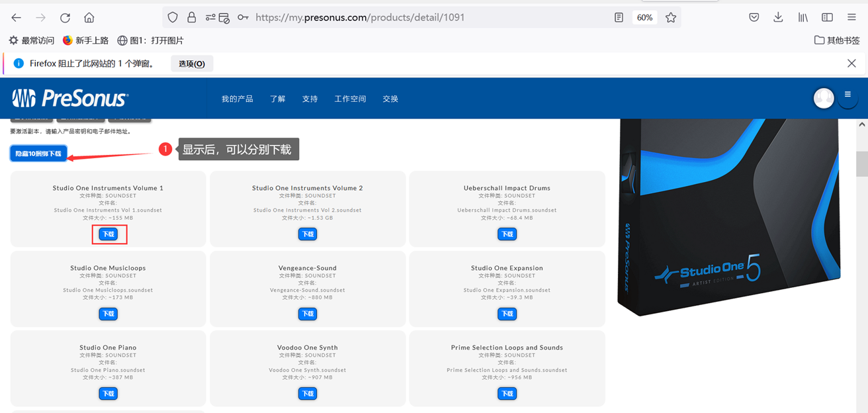Viewport: 868px width, 413px height.
Task: Open the Firefox library icon
Action: click(x=803, y=18)
